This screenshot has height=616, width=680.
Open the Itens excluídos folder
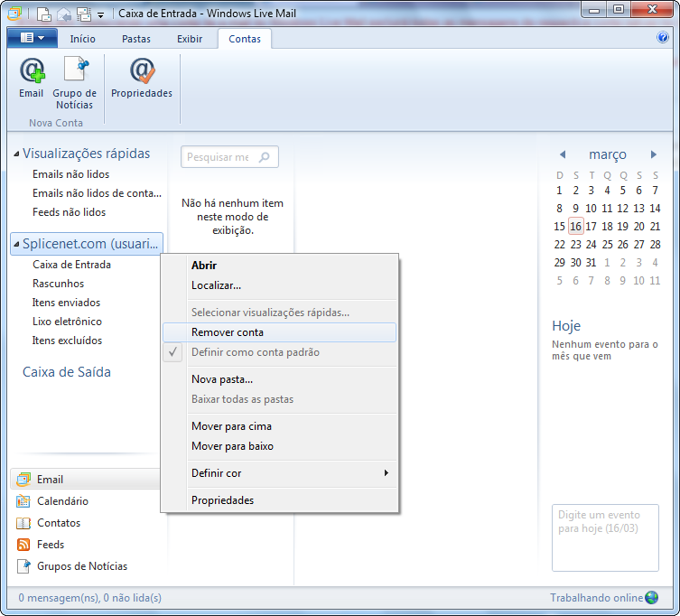pos(67,341)
